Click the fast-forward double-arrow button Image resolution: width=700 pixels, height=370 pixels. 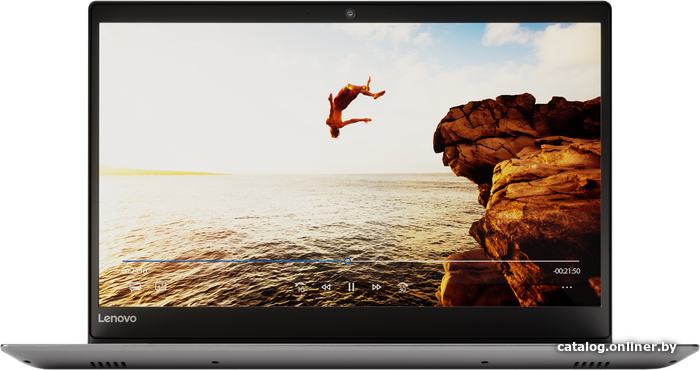pyautogui.click(x=376, y=287)
